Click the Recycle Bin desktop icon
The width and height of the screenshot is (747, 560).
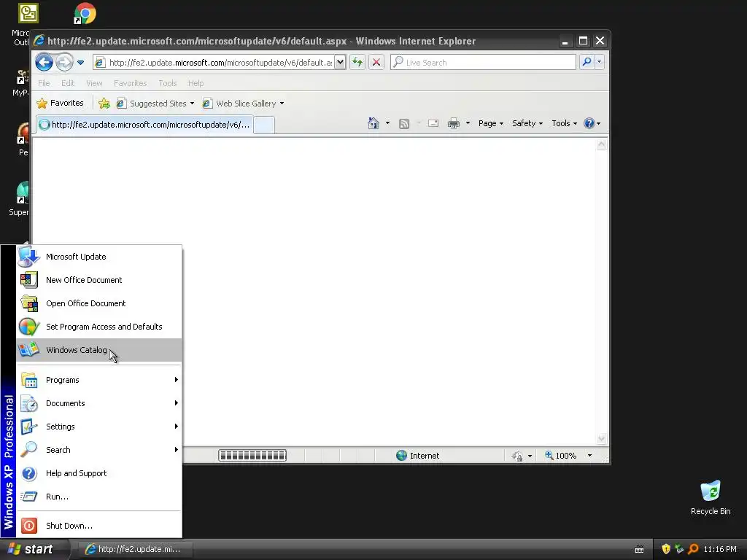pos(711,498)
